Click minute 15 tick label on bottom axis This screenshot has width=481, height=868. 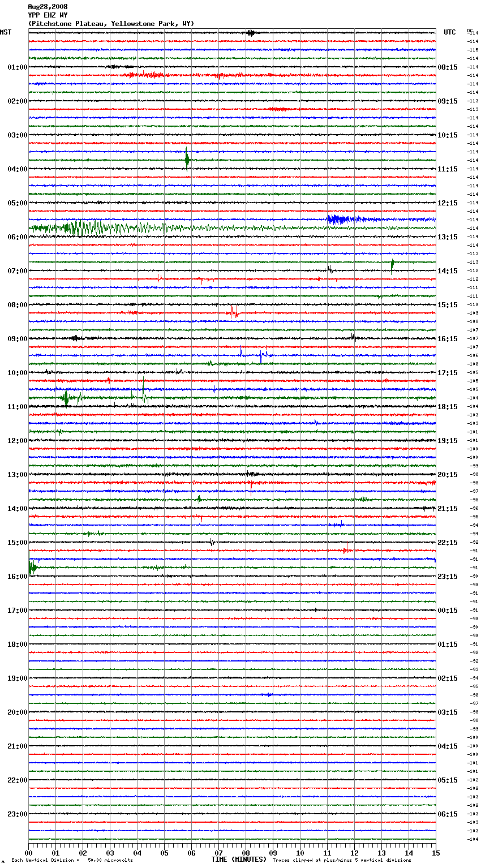(x=436, y=853)
